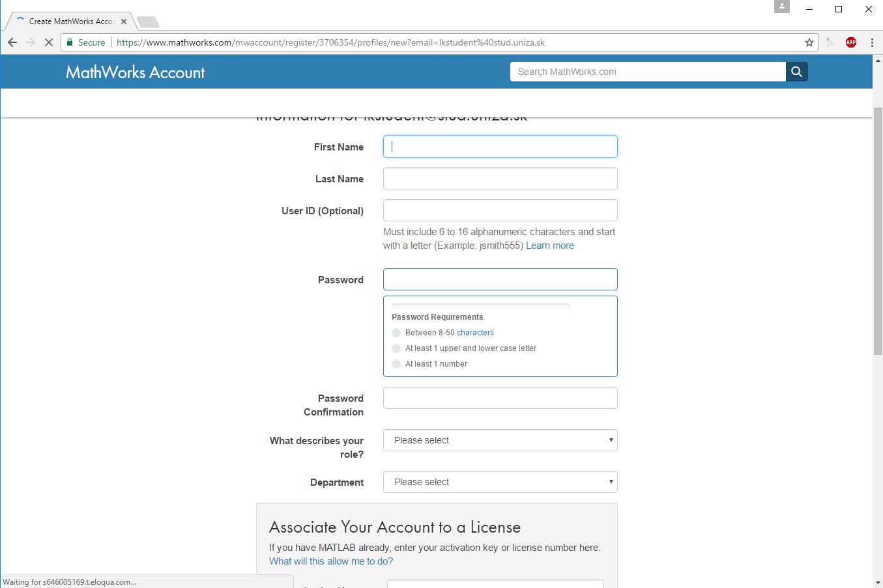Bookmark this page with star icon
The height and width of the screenshot is (588, 883).
[x=809, y=42]
